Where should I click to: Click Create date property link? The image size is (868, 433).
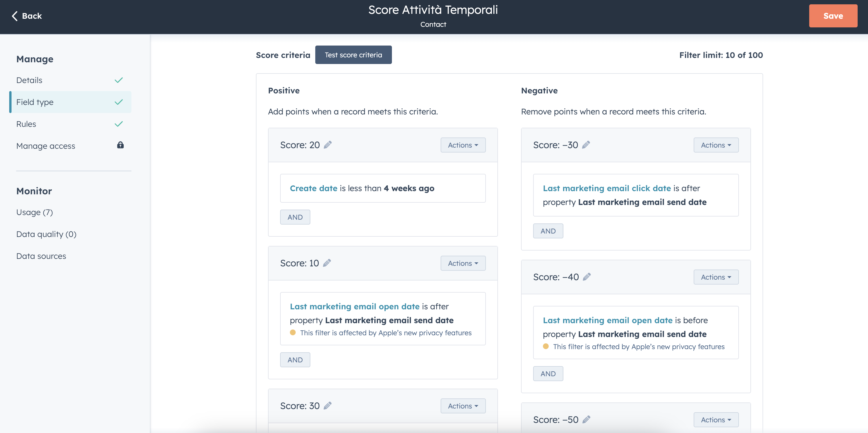(313, 188)
